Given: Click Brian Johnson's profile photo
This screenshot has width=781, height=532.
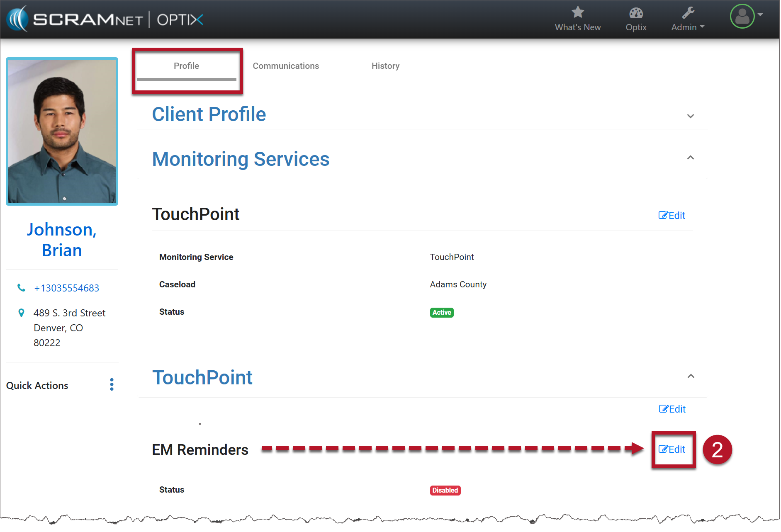Looking at the screenshot, I should click(62, 131).
